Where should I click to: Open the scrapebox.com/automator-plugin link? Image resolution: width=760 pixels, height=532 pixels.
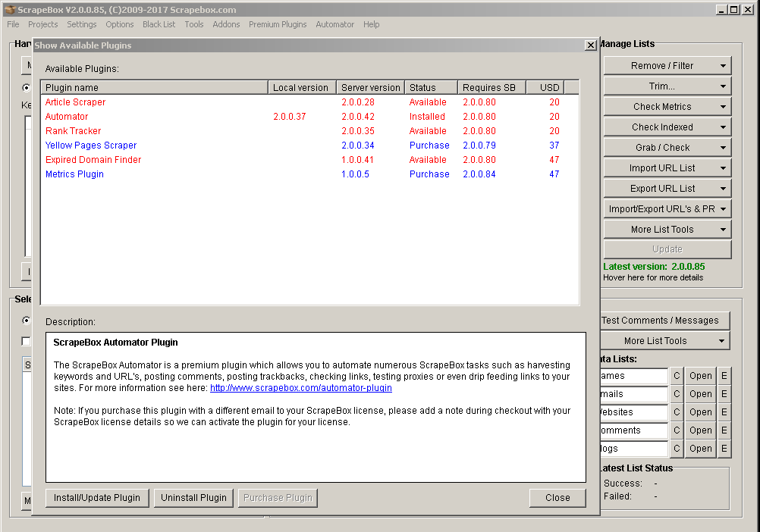tap(300, 388)
